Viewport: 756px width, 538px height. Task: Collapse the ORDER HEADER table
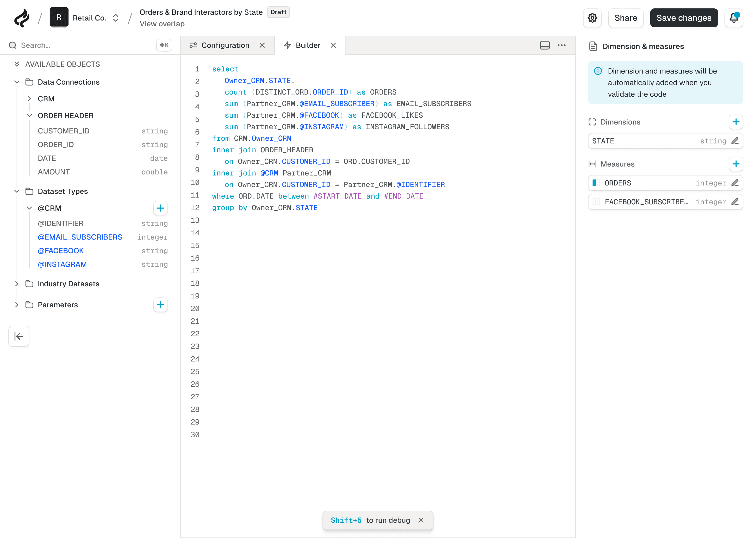coord(29,116)
